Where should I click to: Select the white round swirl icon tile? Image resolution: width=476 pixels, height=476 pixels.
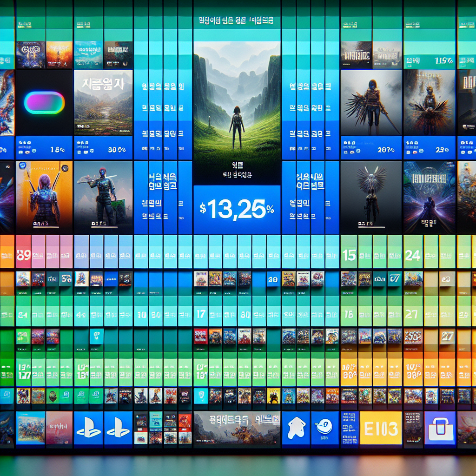coord(325,428)
